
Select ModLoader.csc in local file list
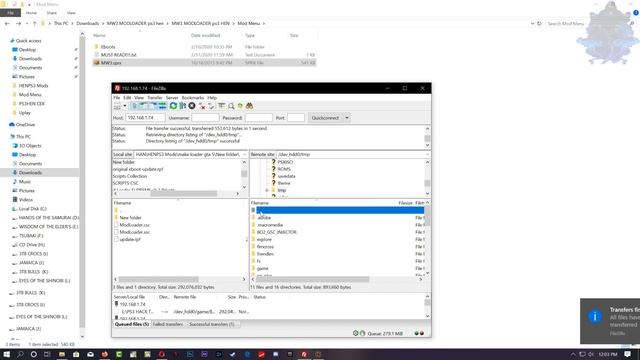134,225
